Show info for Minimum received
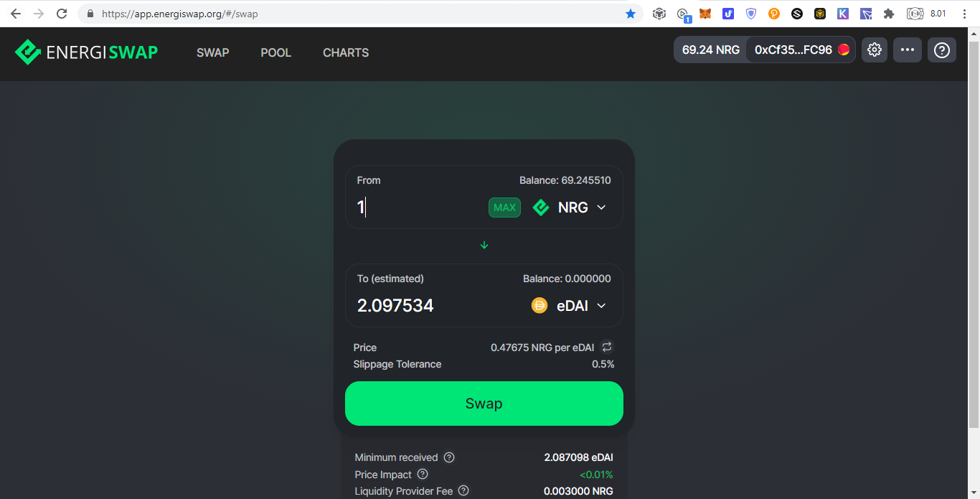This screenshot has width=980, height=499. point(449,457)
